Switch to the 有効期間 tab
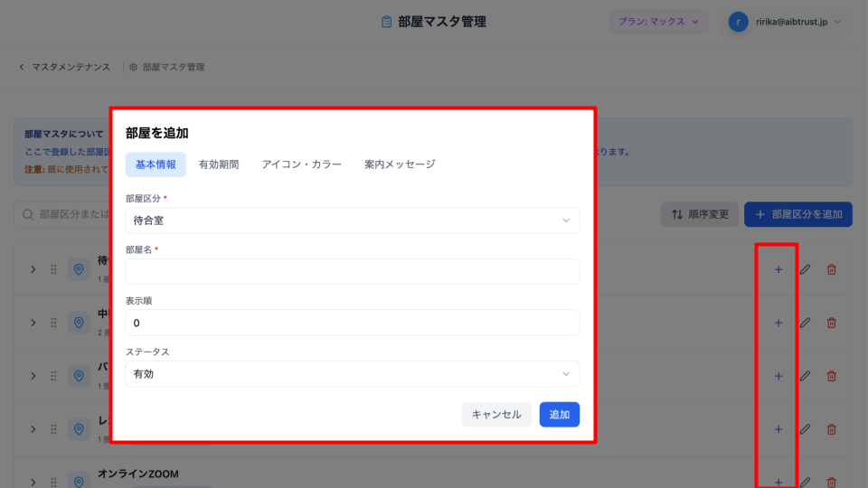The height and width of the screenshot is (488, 868). point(219,164)
